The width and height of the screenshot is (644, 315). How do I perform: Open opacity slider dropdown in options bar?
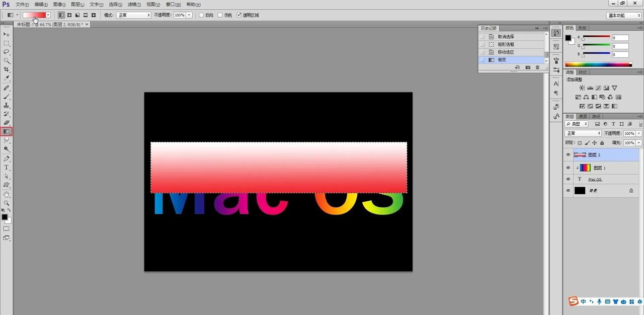189,15
